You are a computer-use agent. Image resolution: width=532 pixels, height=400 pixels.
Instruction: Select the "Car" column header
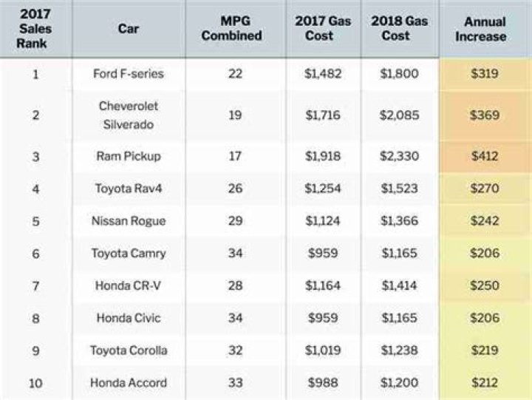click(129, 29)
